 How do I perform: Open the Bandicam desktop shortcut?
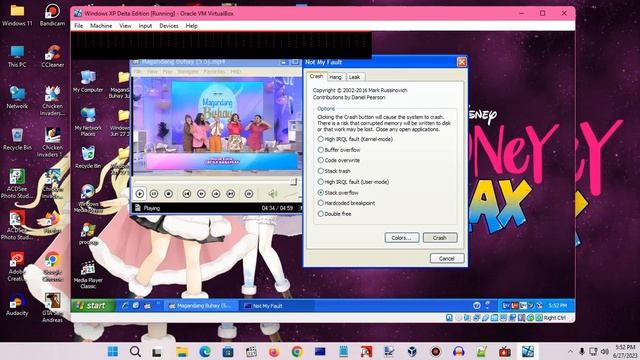pos(52,15)
